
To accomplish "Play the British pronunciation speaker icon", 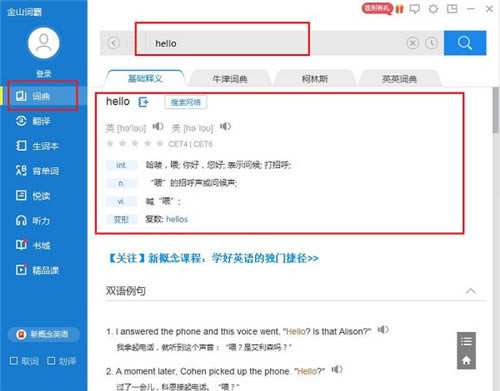I will pyautogui.click(x=158, y=126).
